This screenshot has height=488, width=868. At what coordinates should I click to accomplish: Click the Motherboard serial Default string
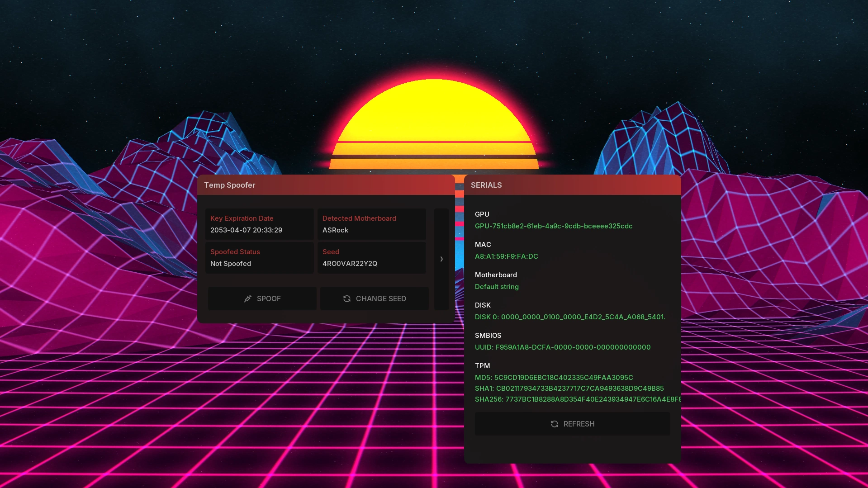(x=497, y=287)
